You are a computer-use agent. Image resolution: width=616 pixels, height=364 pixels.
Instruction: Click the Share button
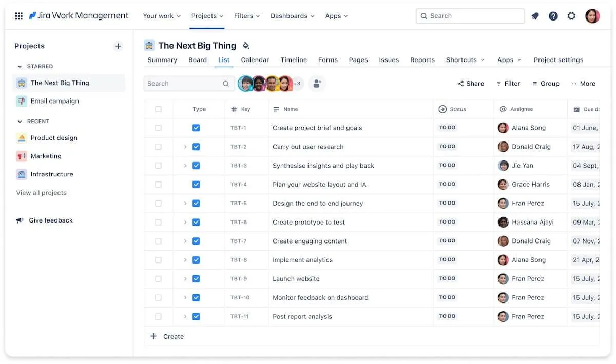[471, 84]
